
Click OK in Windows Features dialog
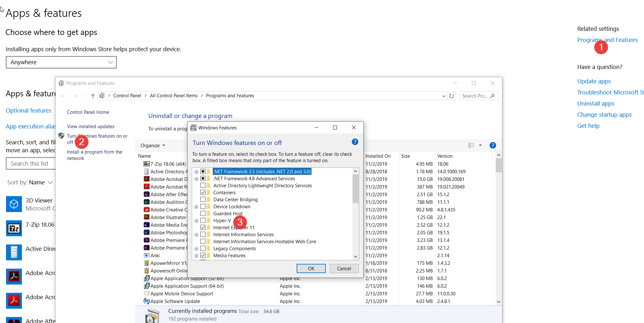[311, 268]
